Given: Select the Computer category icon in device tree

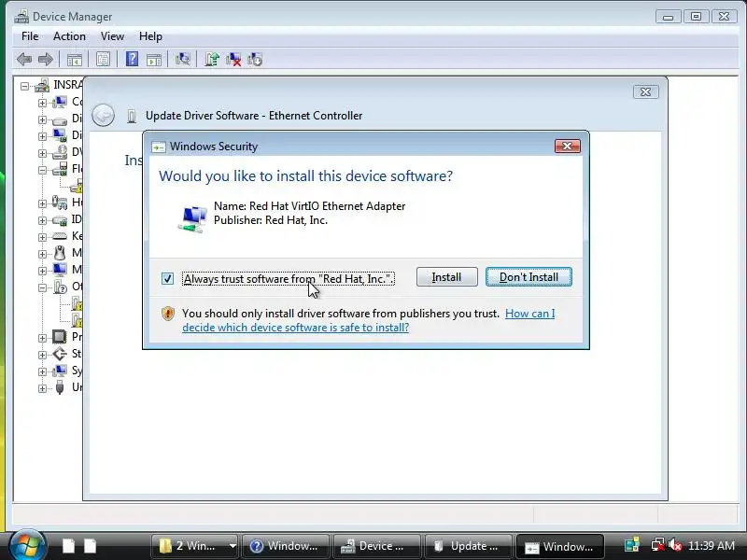Looking at the screenshot, I should [x=60, y=102].
